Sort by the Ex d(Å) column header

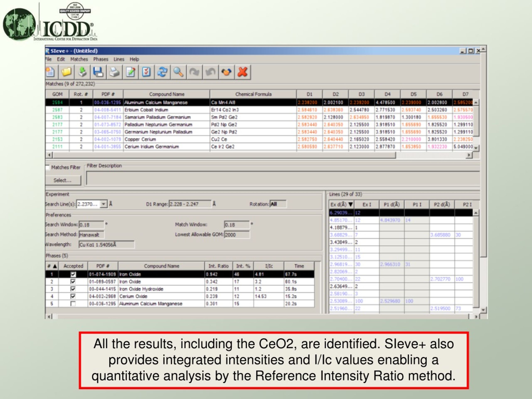[341, 205]
